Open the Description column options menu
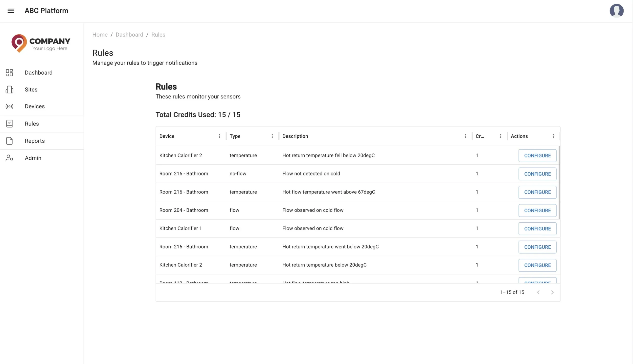 [x=465, y=136]
